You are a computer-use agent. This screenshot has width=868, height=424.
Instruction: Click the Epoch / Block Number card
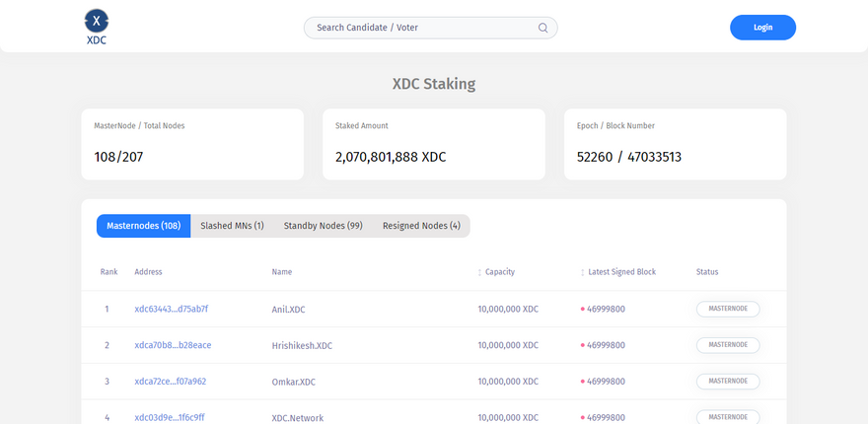click(x=675, y=144)
